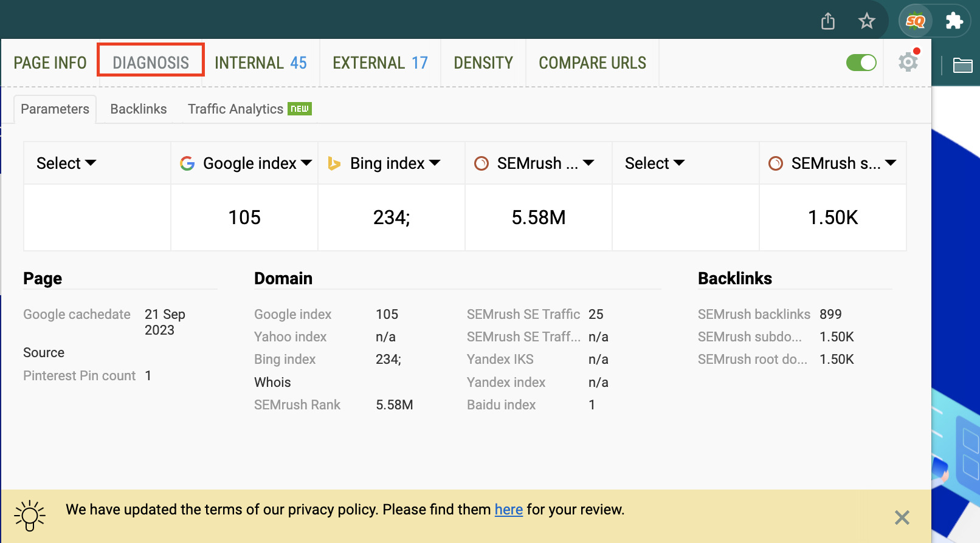Viewport: 980px width, 543px height.
Task: Open the DIAGNOSIS tab
Action: point(151,63)
